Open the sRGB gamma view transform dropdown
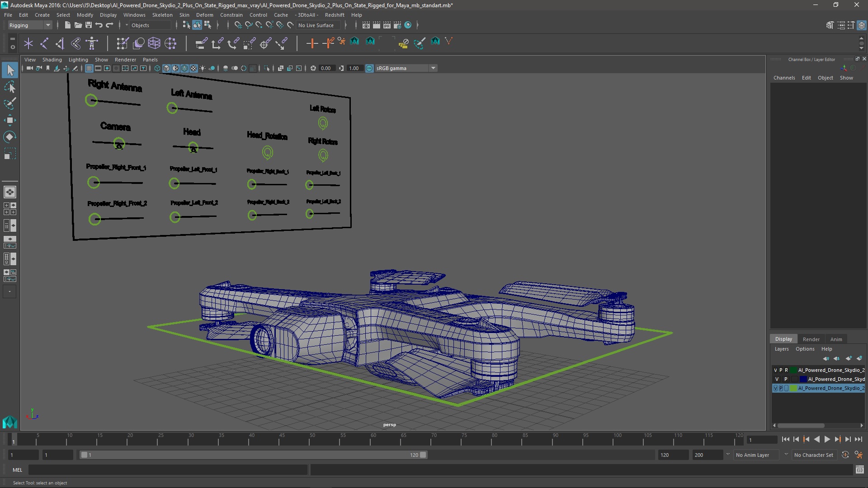The width and height of the screenshot is (868, 488). click(406, 68)
